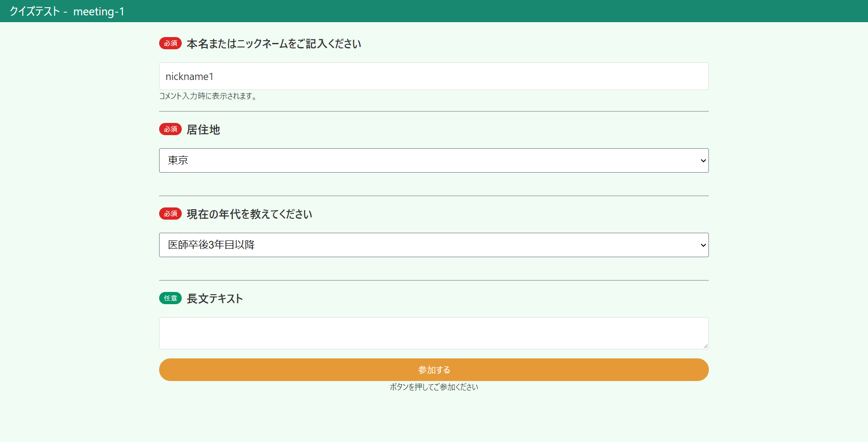Click the empty green header bar area
This screenshot has width=868, height=442.
(x=497, y=11)
